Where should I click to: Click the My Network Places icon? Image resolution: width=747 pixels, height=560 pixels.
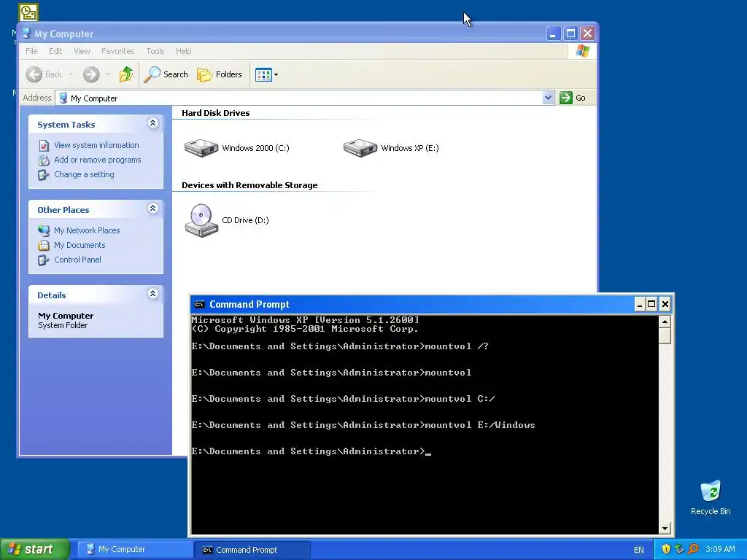pyautogui.click(x=44, y=230)
